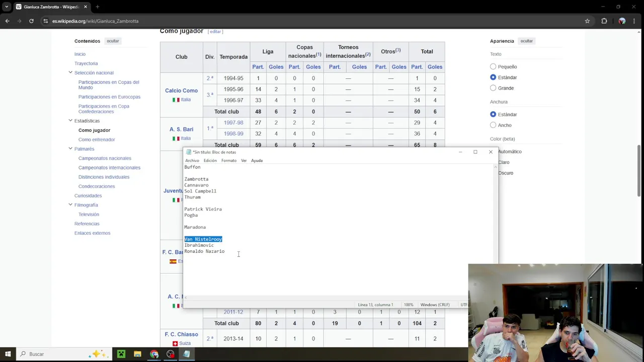Viewport: 644px width, 362px height.
Task: Go to Trayectoria in contents
Action: (86, 63)
